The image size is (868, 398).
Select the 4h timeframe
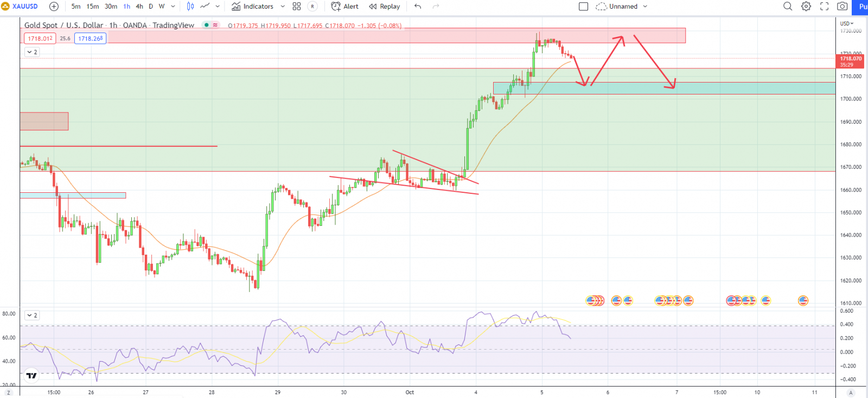tap(139, 7)
